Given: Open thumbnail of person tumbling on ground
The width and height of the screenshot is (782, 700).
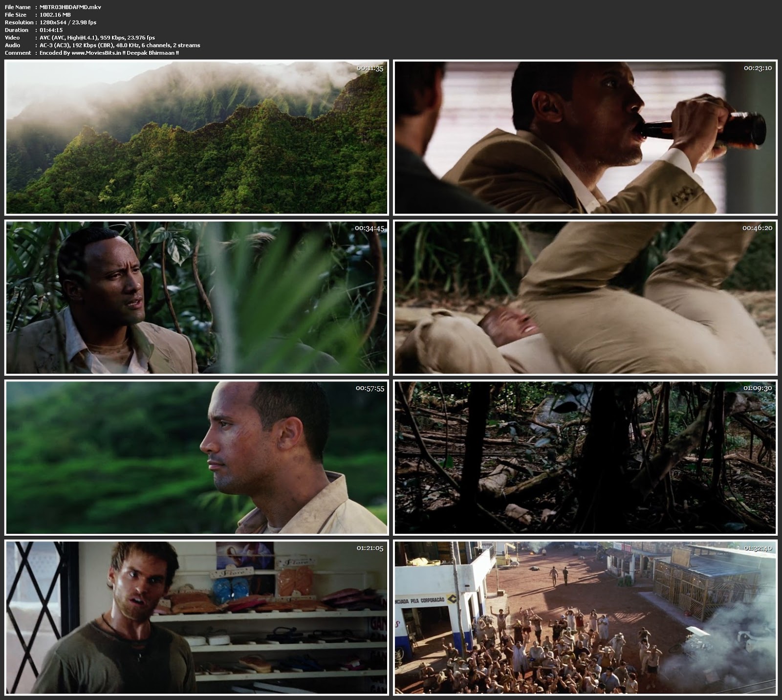Looking at the screenshot, I should click(585, 298).
